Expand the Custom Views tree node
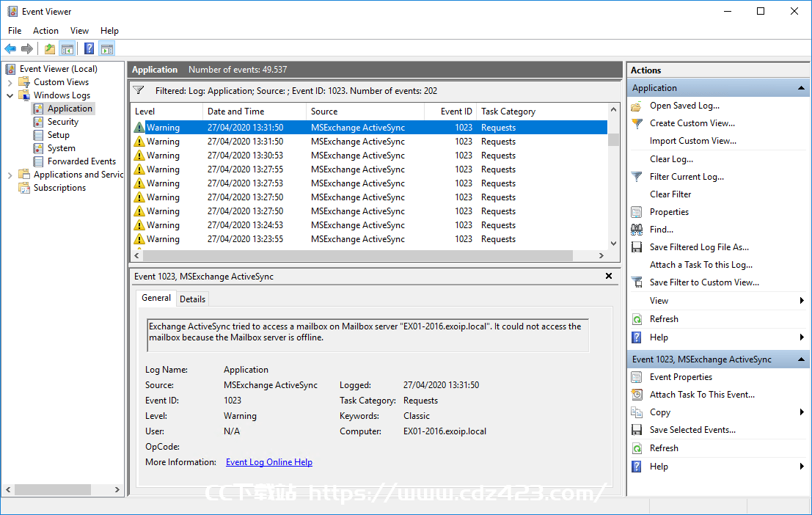Viewport: 812px width, 515px height. 10,82
